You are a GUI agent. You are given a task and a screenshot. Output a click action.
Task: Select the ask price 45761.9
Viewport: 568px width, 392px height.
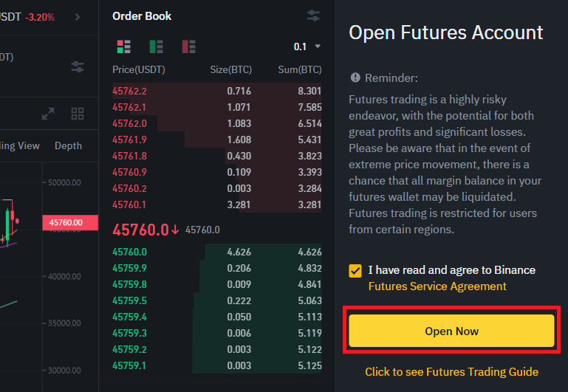[130, 140]
